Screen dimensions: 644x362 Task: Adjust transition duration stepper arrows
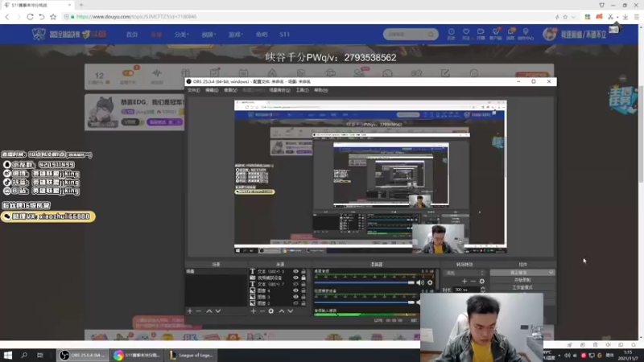point(482,290)
